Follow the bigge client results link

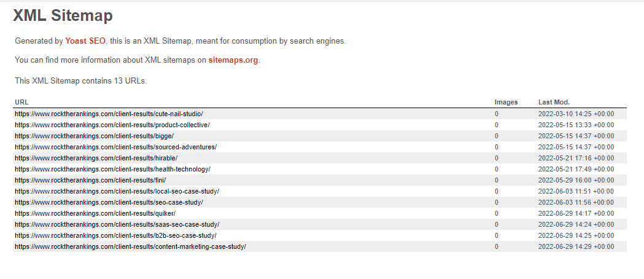94,136
